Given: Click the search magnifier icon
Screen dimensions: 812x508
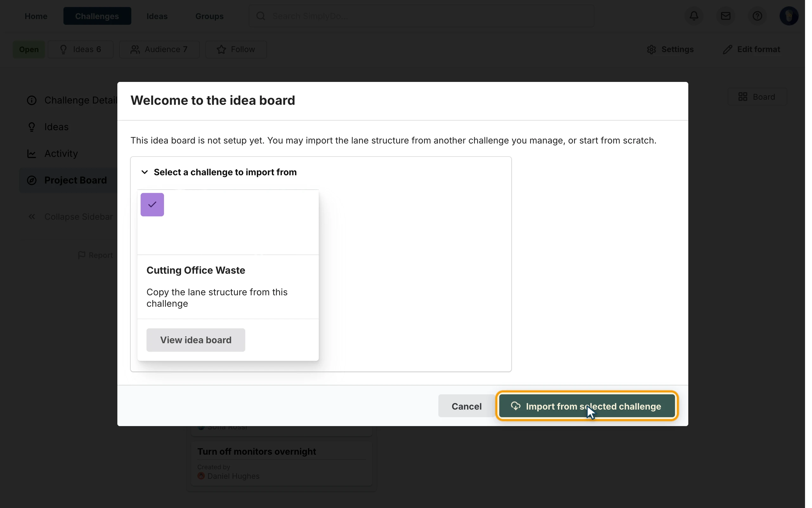Looking at the screenshot, I should (x=261, y=16).
